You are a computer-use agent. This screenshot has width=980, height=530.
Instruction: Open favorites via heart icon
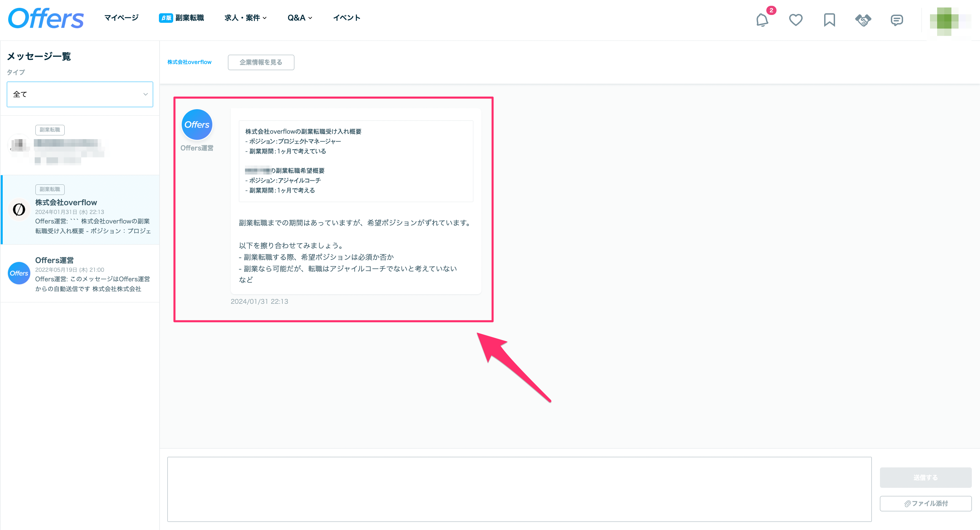796,20
